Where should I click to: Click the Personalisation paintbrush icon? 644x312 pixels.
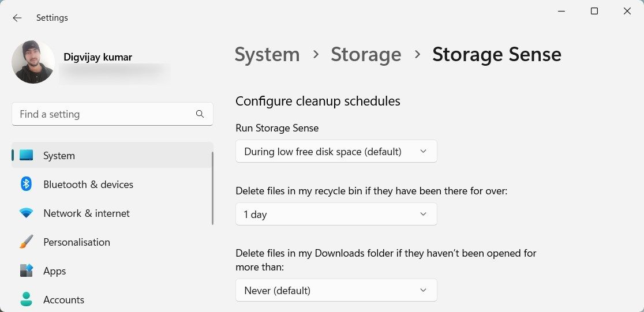point(27,242)
